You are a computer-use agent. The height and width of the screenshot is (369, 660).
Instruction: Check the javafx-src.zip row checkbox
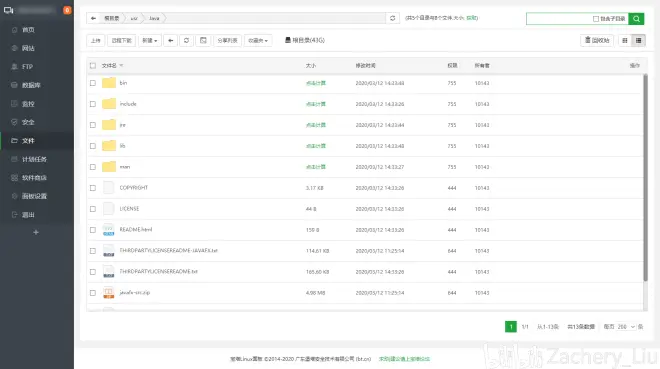(93, 293)
